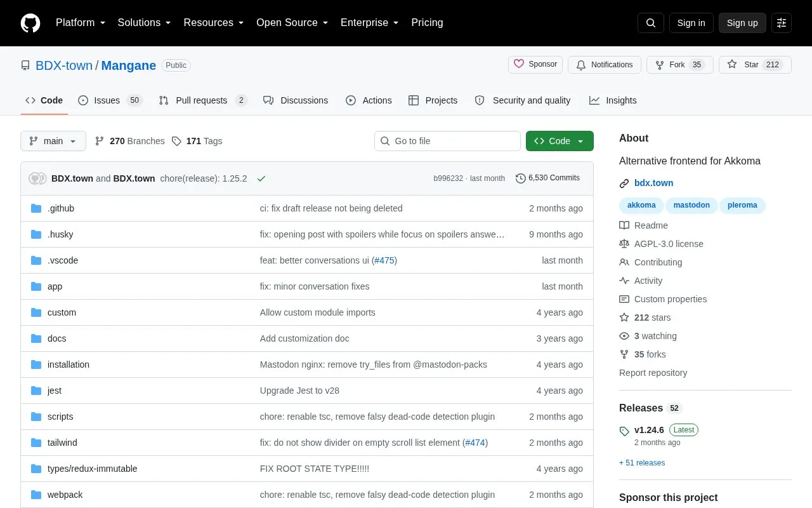This screenshot has width=812, height=508.
Task: Open the AGPL-3.0 license link
Action: click(x=661, y=244)
